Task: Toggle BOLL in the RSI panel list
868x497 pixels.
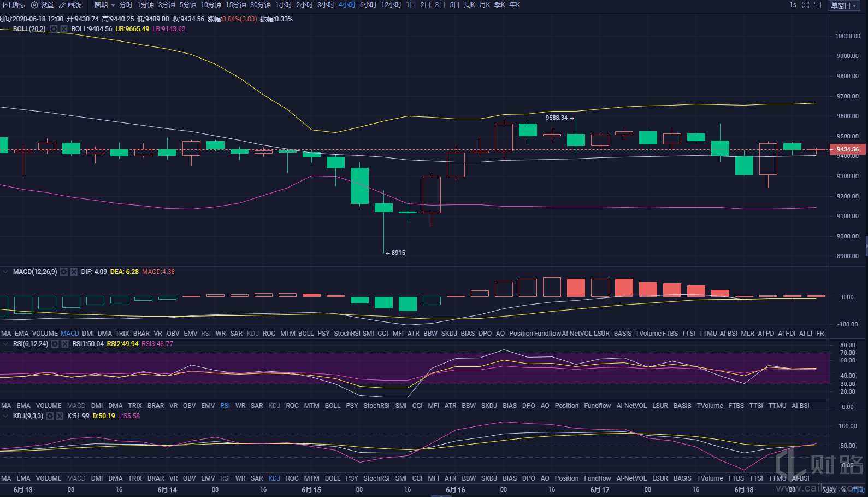Action: [332, 406]
